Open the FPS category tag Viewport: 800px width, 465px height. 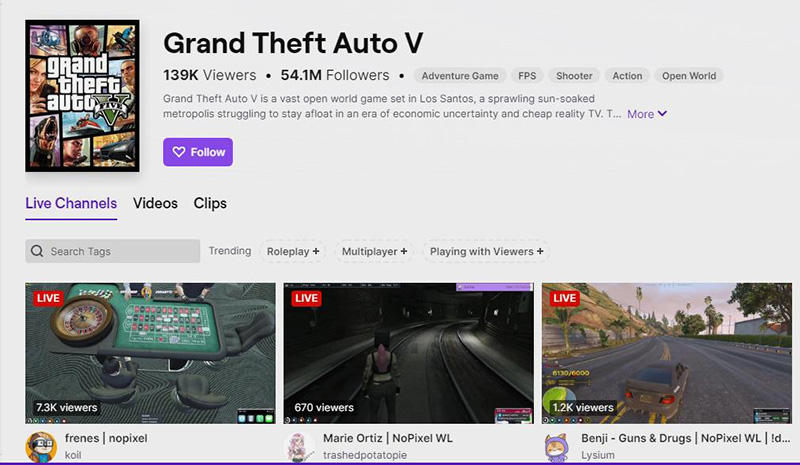coord(527,76)
